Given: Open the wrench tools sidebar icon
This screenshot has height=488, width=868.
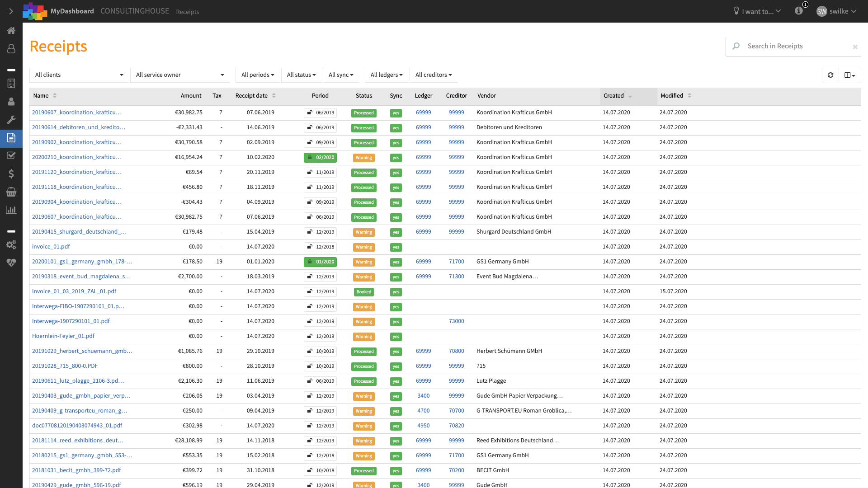Looking at the screenshot, I should [11, 120].
